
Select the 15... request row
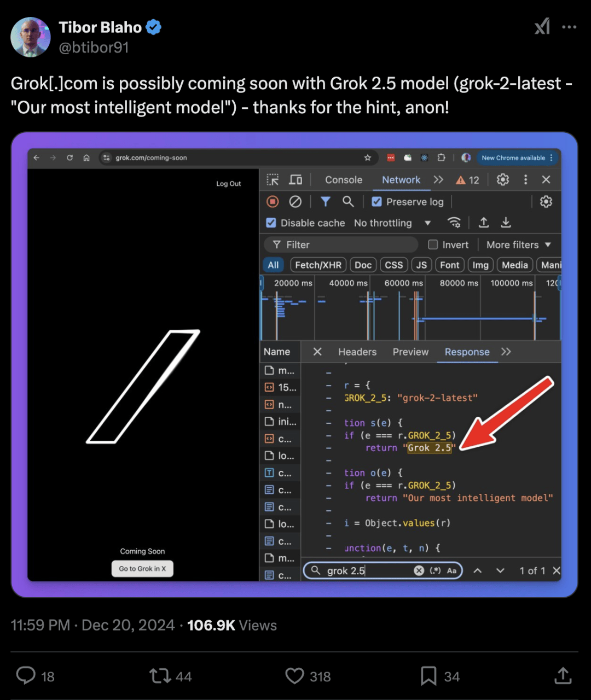280,387
